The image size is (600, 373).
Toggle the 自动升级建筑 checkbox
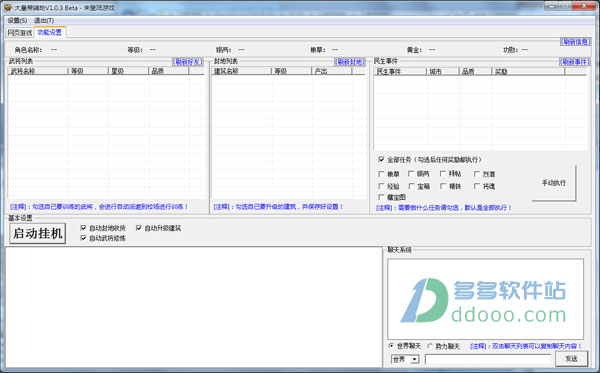pyautogui.click(x=139, y=228)
